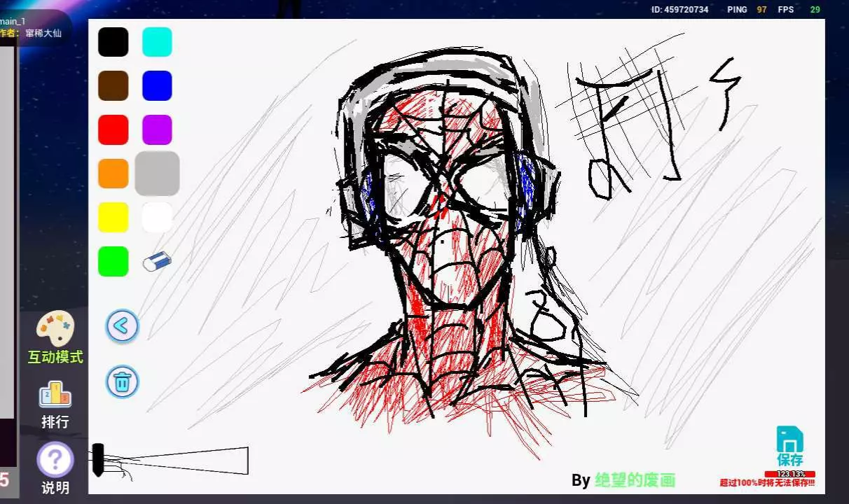Pick the blue color swatch

tap(157, 85)
